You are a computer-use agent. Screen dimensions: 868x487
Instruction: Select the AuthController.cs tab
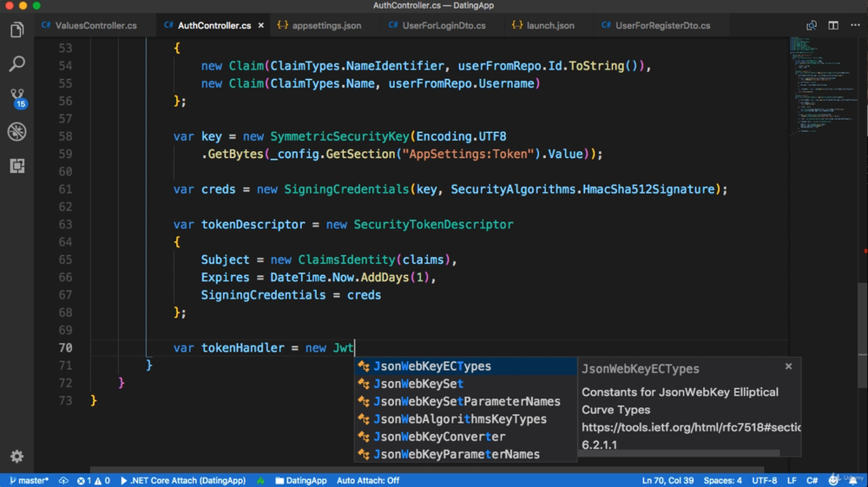pos(214,25)
